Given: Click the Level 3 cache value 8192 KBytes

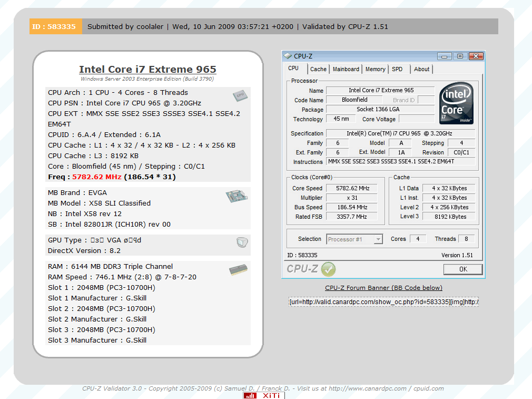Looking at the screenshot, I should pos(449,217).
